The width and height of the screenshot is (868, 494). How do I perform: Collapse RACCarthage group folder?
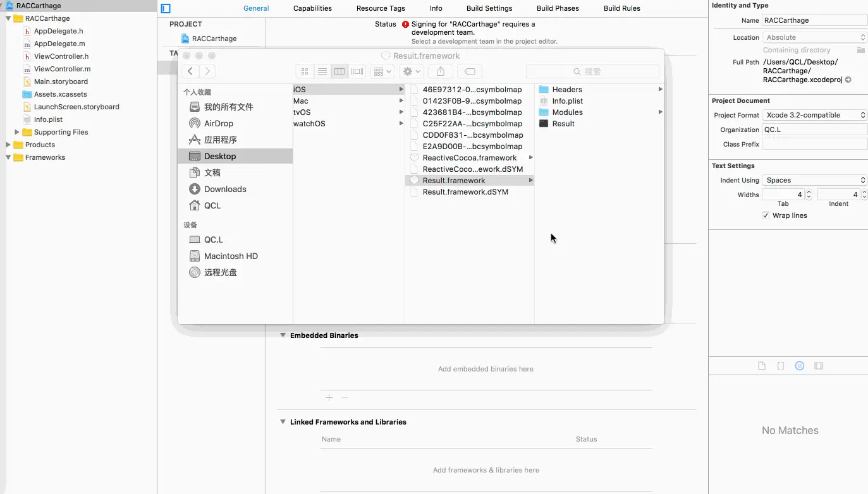[8, 18]
